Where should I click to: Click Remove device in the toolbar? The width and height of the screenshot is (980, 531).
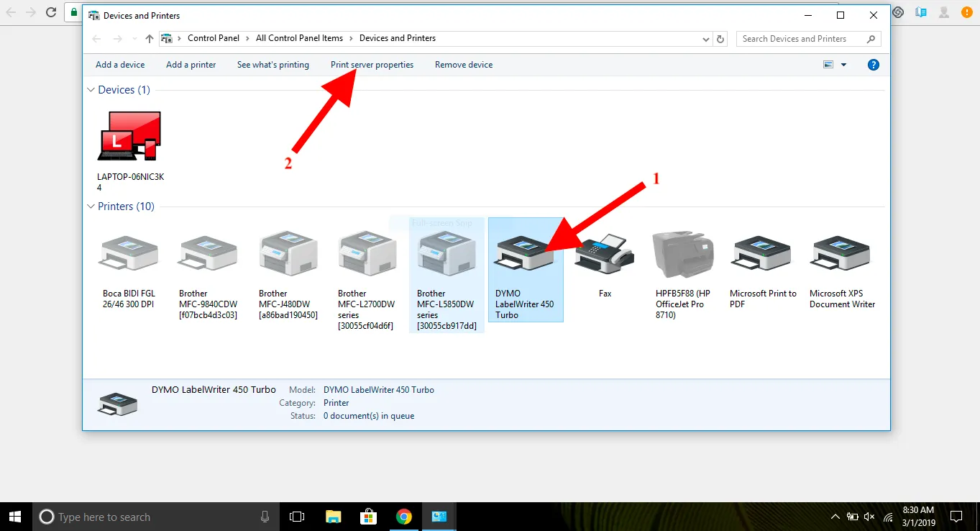tap(464, 65)
